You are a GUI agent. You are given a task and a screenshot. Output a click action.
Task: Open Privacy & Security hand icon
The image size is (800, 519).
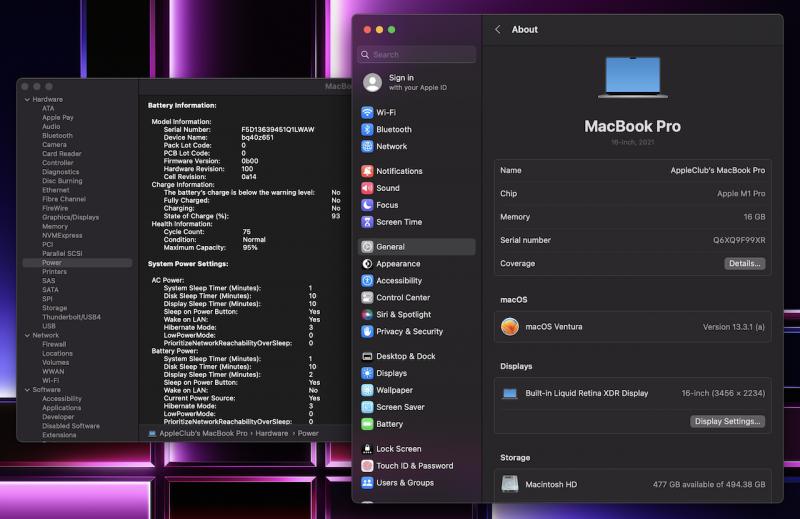(367, 331)
